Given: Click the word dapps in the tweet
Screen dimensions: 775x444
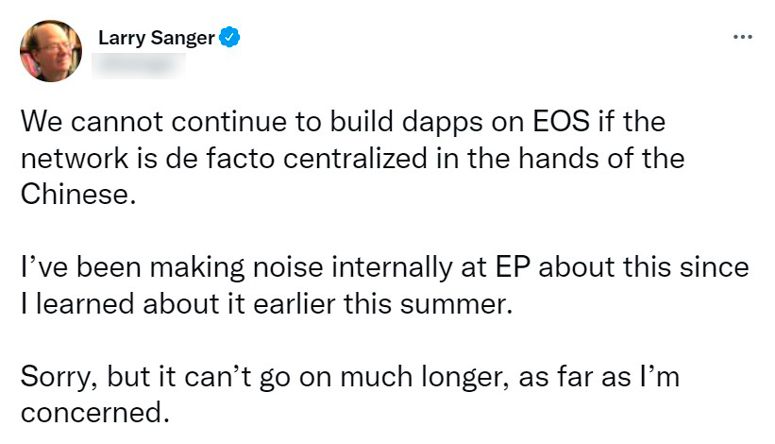Looking at the screenshot, I should click(442, 124).
